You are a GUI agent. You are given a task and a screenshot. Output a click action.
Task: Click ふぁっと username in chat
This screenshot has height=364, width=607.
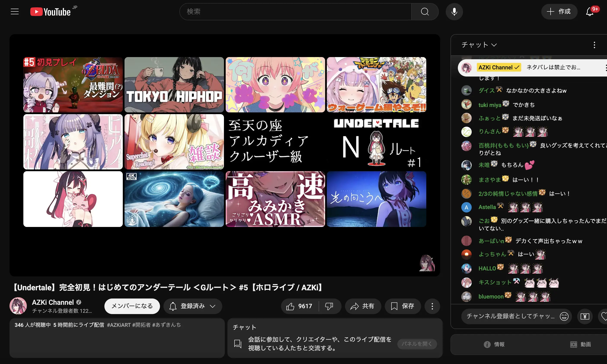490,118
